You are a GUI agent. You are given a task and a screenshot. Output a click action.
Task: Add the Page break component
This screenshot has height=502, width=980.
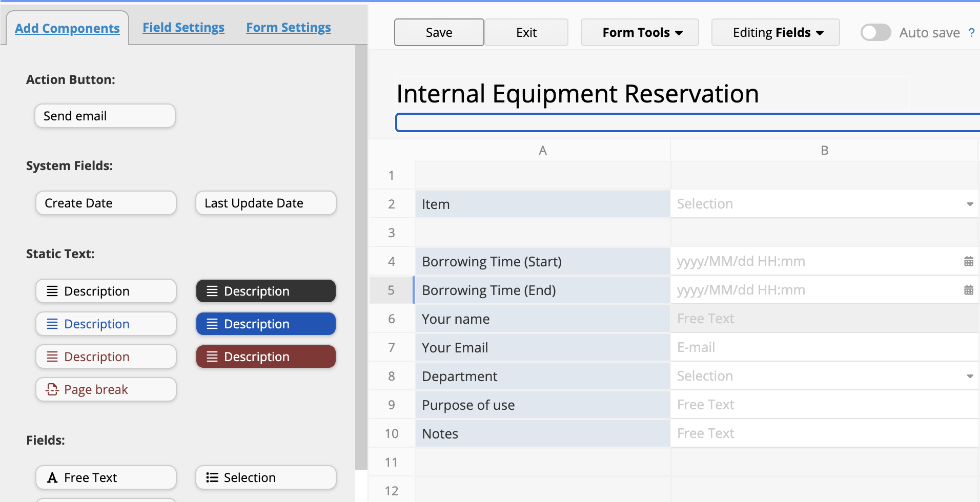click(x=106, y=390)
